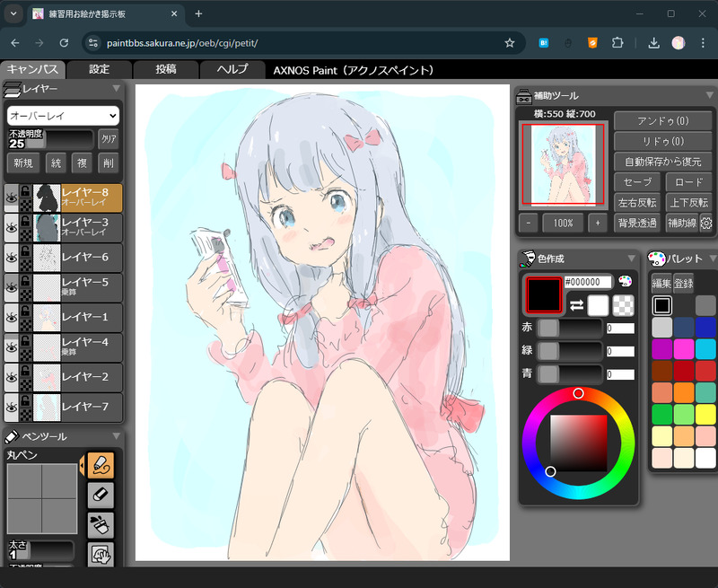
Task: Toggle lock on レイヤー7
Action: click(26, 400)
